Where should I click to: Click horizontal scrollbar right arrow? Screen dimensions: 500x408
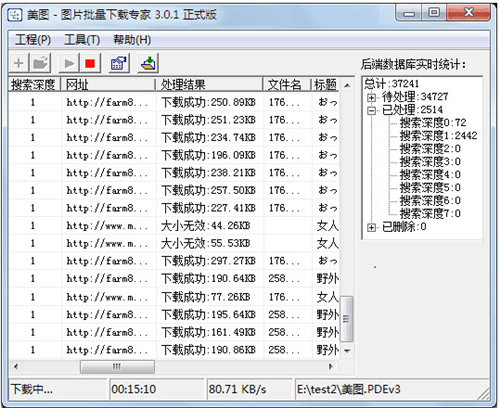point(331,367)
